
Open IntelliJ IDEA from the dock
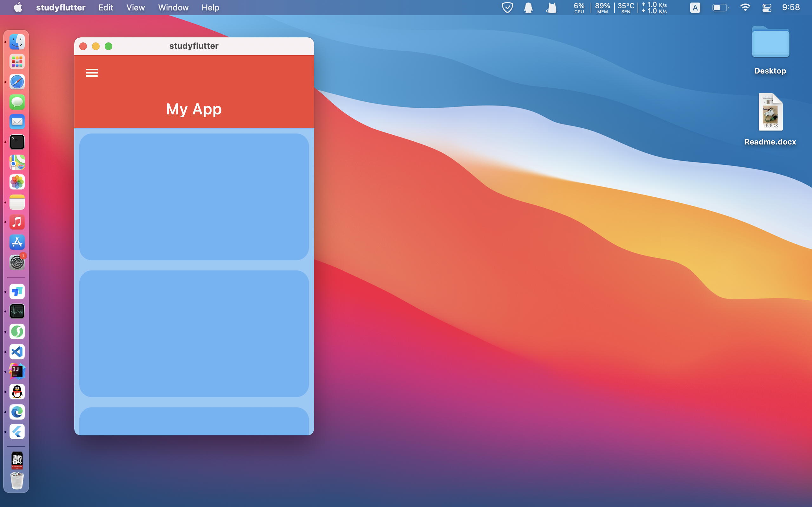(17, 371)
